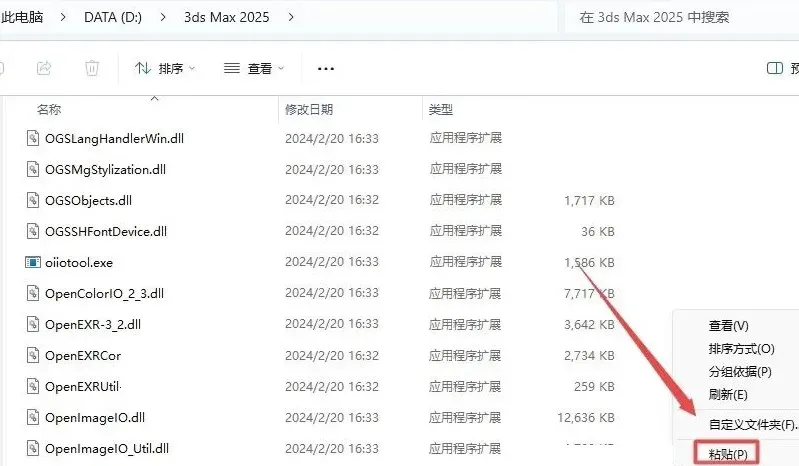Sort by the 类型 column header
The width and height of the screenshot is (799, 466).
tap(441, 109)
